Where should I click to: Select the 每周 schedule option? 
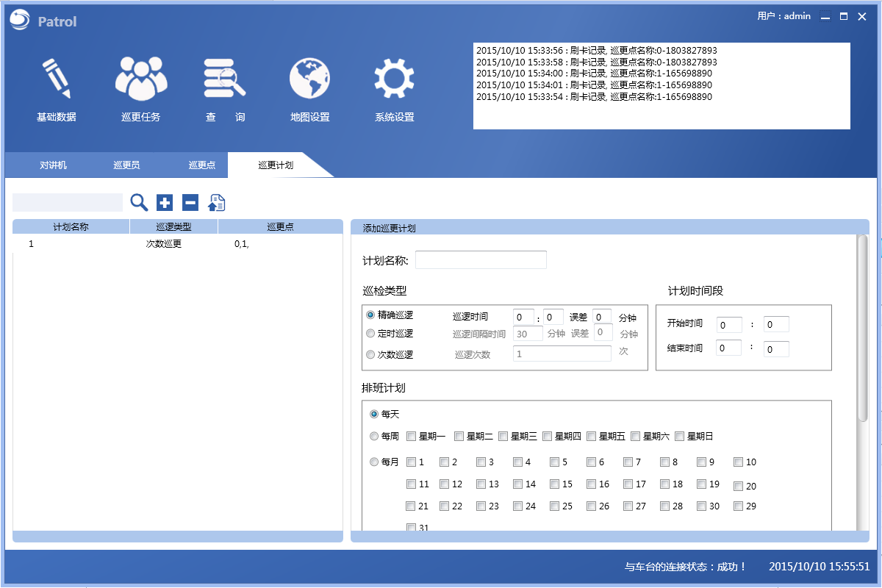(374, 437)
